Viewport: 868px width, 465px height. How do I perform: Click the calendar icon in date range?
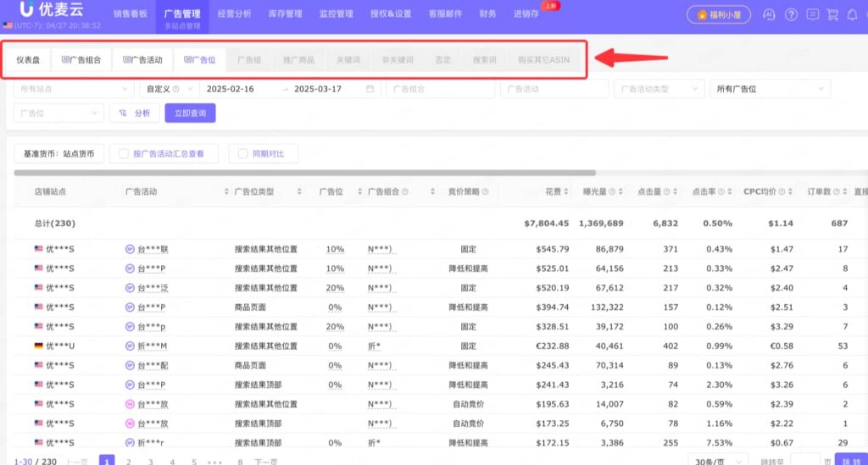point(370,88)
